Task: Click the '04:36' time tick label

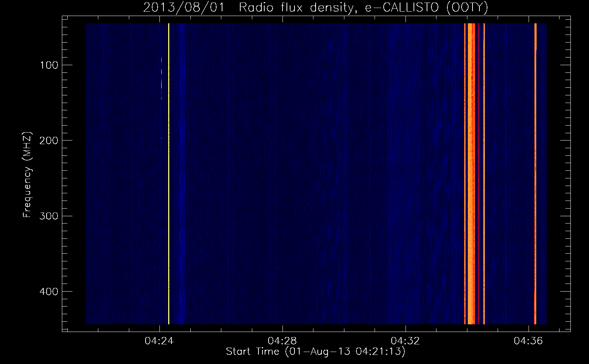Action: point(528,341)
